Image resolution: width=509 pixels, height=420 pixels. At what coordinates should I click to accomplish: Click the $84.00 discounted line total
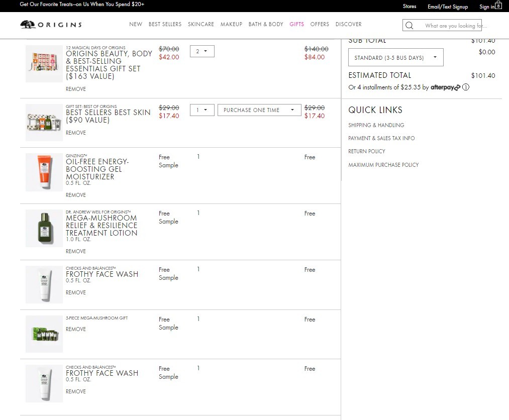coord(314,57)
